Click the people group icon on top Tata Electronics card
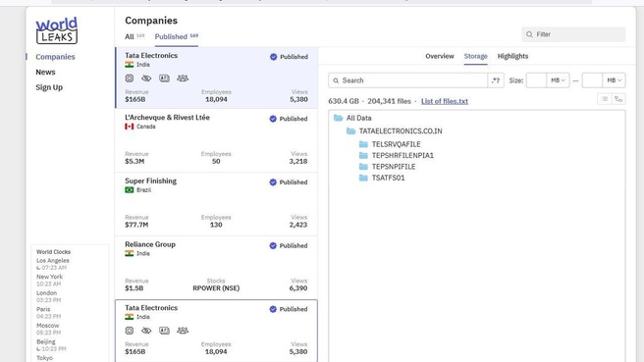 tap(183, 78)
